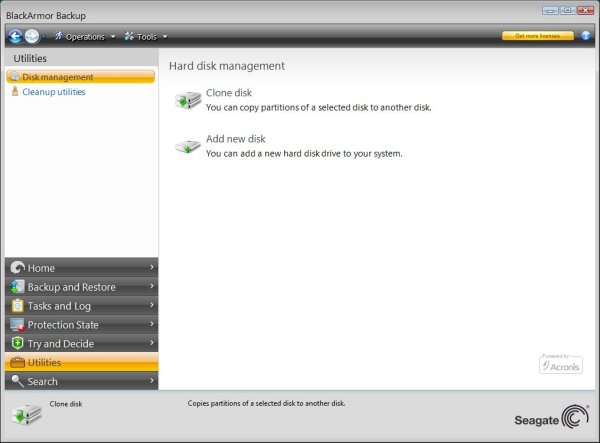Image resolution: width=600 pixels, height=443 pixels.
Task: Click the Seagate logo in status bar
Action: (551, 418)
